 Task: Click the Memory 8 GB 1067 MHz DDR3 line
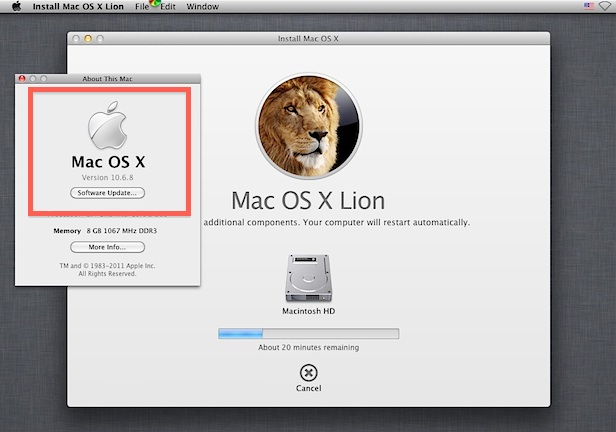pos(105,231)
